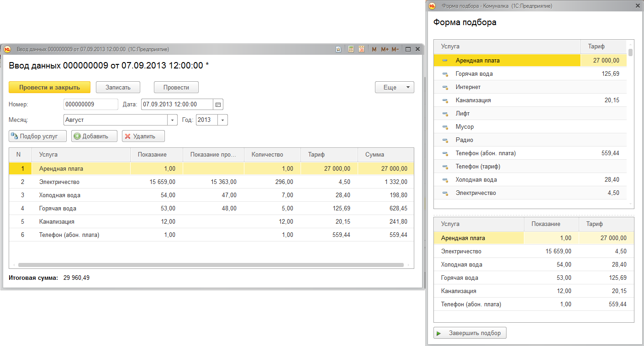Focus the Дата input field
The image size is (644, 346).
177,105
